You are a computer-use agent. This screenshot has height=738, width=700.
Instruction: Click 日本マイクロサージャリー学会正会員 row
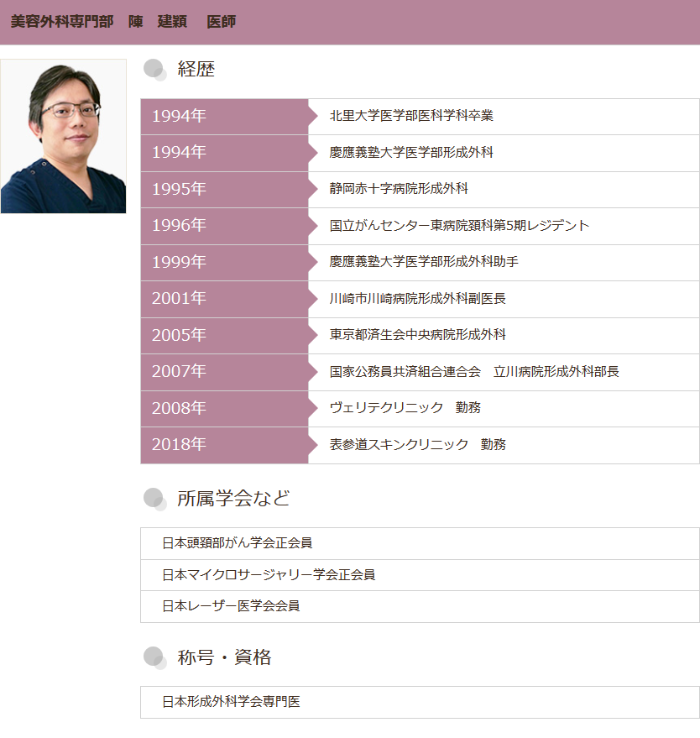(268, 574)
